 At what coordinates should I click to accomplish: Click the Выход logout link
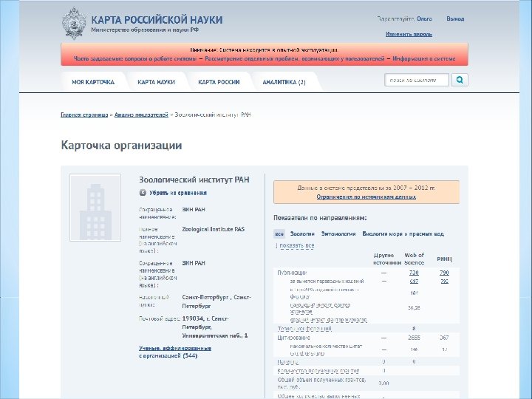(455, 19)
